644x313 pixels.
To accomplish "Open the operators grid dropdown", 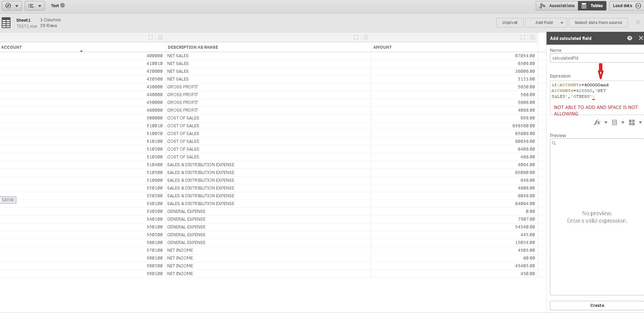I will tap(635, 122).
